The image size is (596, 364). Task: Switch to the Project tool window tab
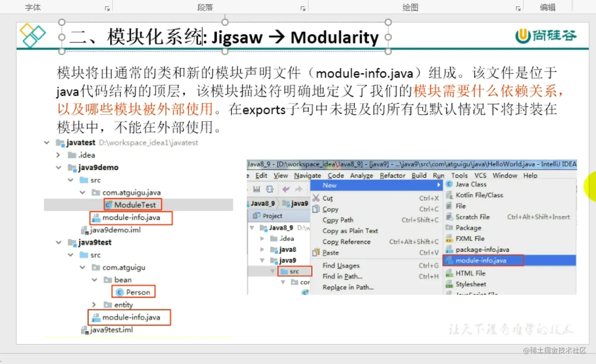(268, 216)
